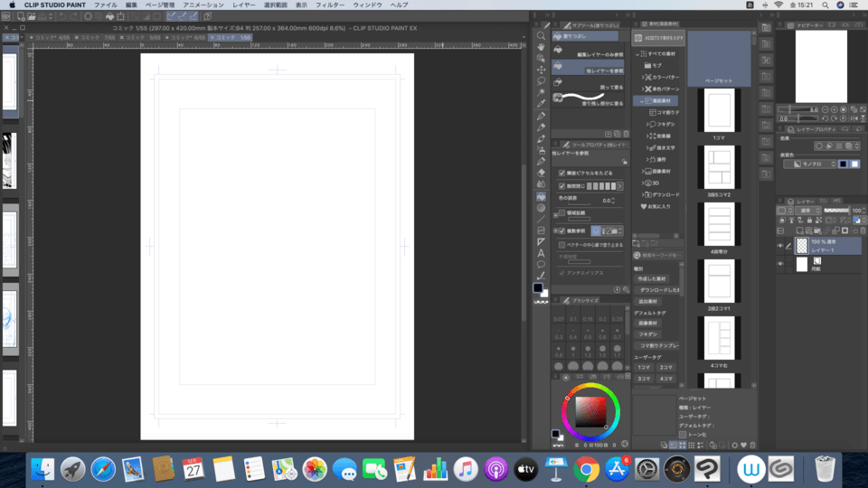
Task: Select the Zoom magnifier tool
Action: (541, 36)
